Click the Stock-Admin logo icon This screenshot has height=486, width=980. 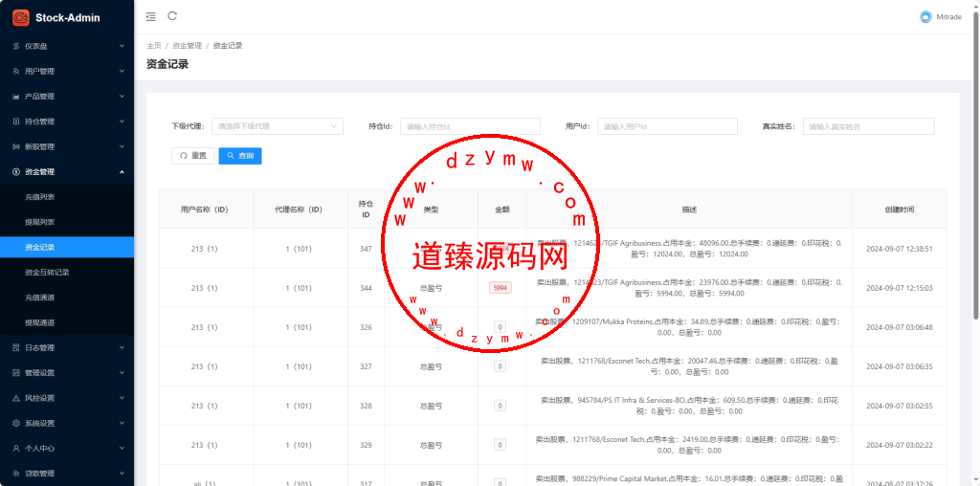coord(21,17)
